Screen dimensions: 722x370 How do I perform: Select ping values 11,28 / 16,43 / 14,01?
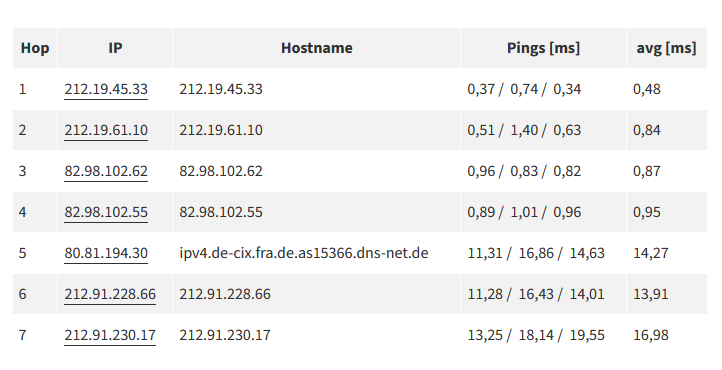[536, 294]
